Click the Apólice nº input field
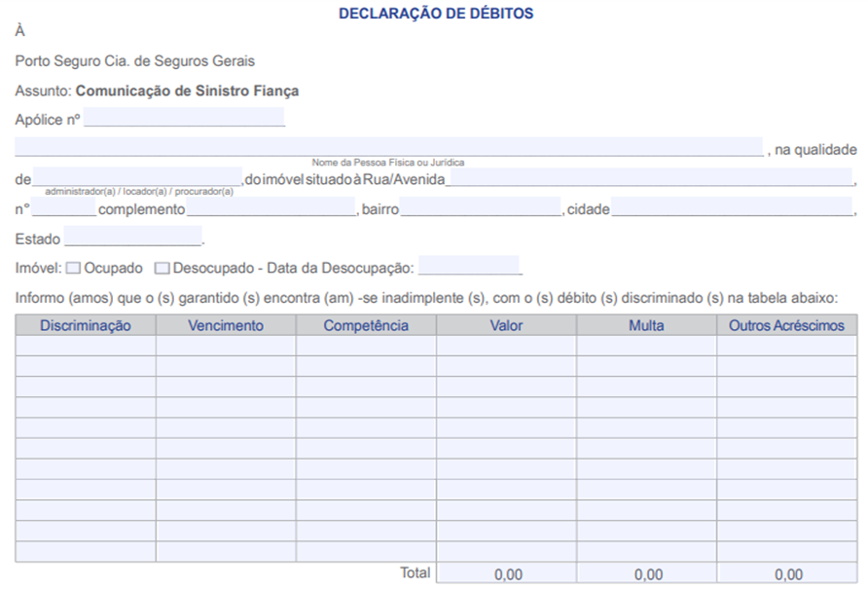The width and height of the screenshot is (868, 590). point(184,119)
